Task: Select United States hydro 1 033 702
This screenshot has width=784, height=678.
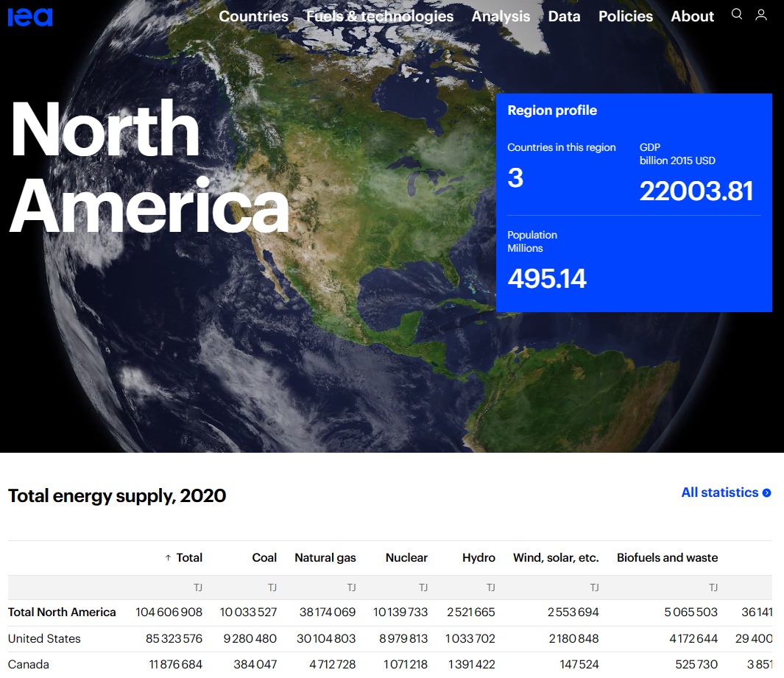Action: 470,638
